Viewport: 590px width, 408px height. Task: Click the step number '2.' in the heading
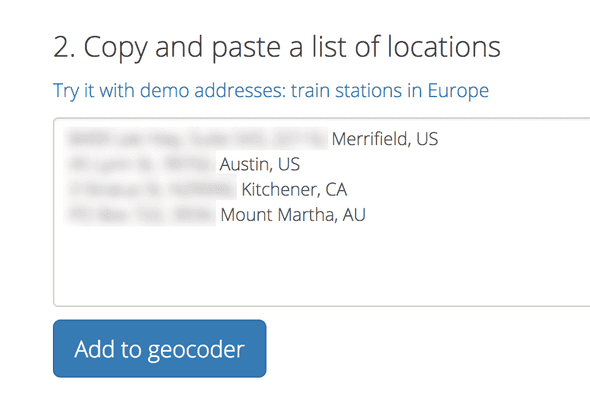point(64,47)
